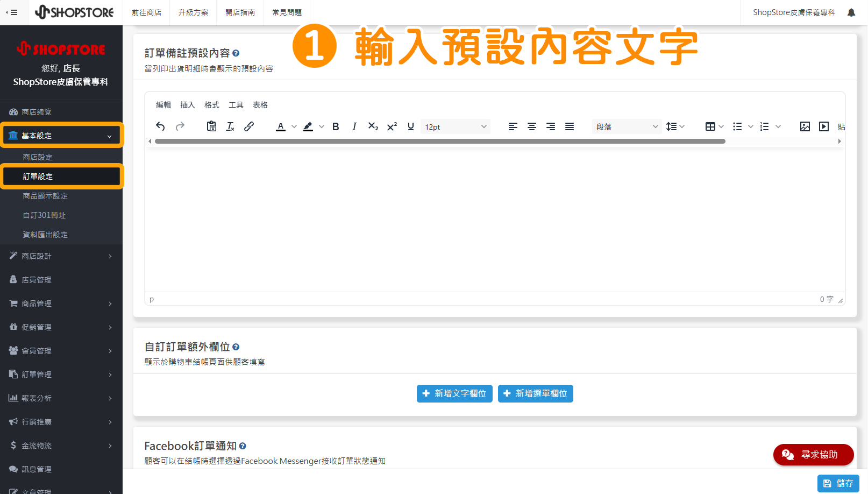Click the notification bell icon
The image size is (868, 494).
click(x=851, y=12)
